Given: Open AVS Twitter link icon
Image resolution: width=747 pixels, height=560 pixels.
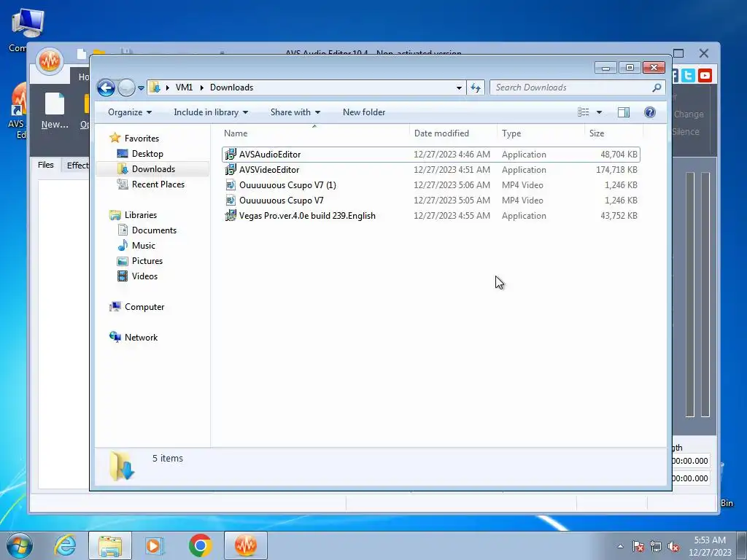Looking at the screenshot, I should pyautogui.click(x=688, y=75).
